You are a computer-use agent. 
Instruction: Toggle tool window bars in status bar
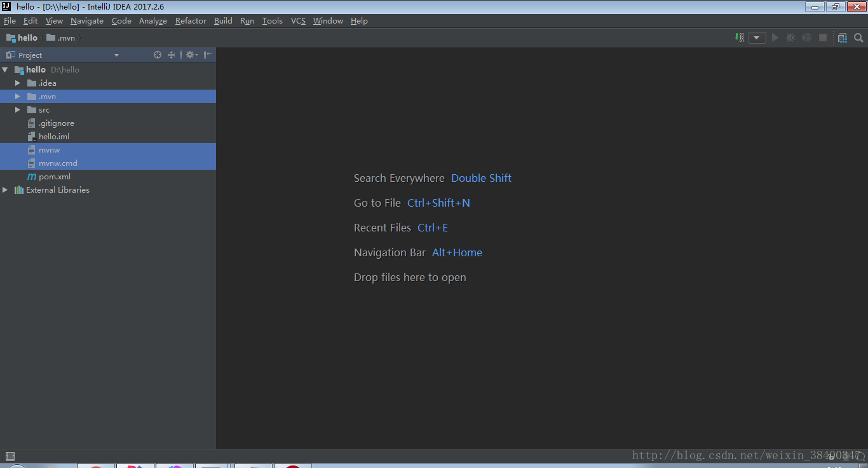point(10,456)
